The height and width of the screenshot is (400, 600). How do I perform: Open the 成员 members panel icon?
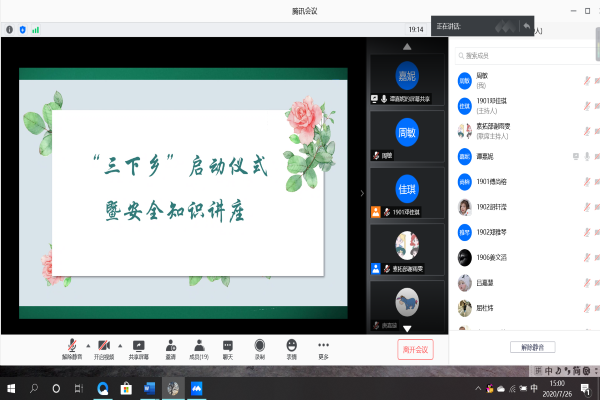(x=199, y=346)
